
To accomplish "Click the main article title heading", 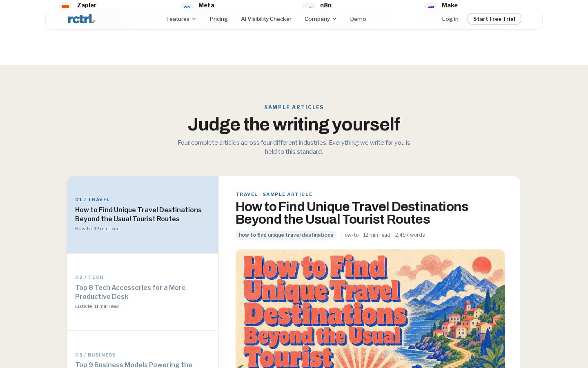I will coord(352,213).
